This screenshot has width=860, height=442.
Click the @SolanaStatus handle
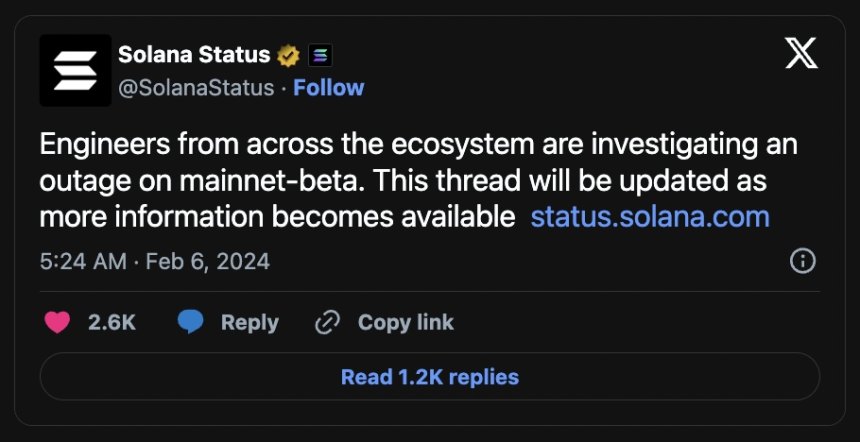tap(196, 88)
